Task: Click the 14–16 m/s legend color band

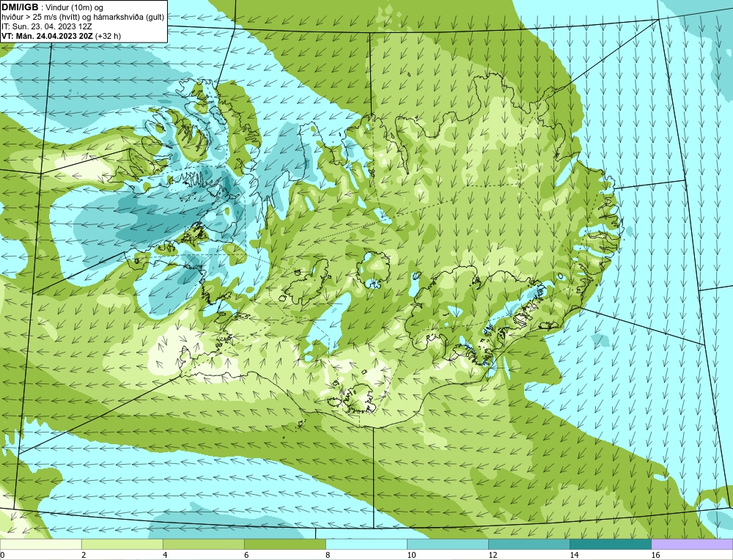Action: (610, 544)
